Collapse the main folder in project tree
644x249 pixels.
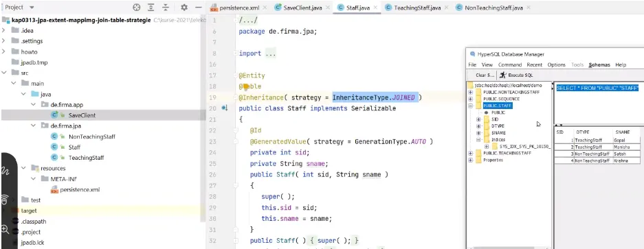click(14, 83)
